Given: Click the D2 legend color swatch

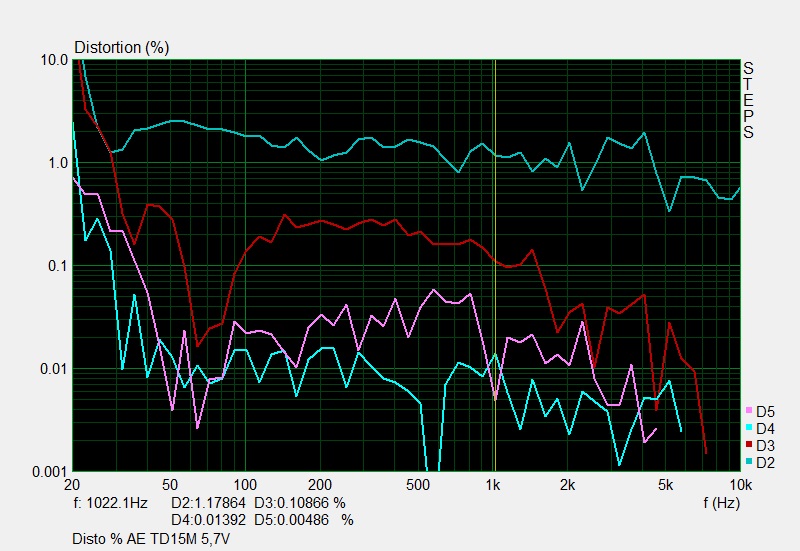Looking at the screenshot, I should point(749,461).
